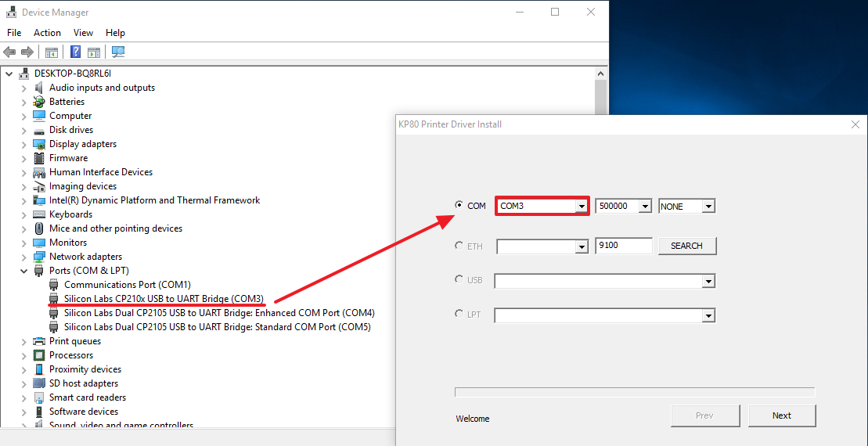Click the Network adapters icon
The height and width of the screenshot is (446, 868).
tap(39, 257)
